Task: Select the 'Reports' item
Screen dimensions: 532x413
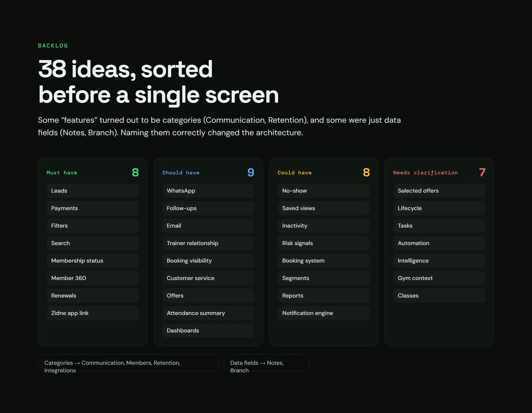Action: point(324,295)
